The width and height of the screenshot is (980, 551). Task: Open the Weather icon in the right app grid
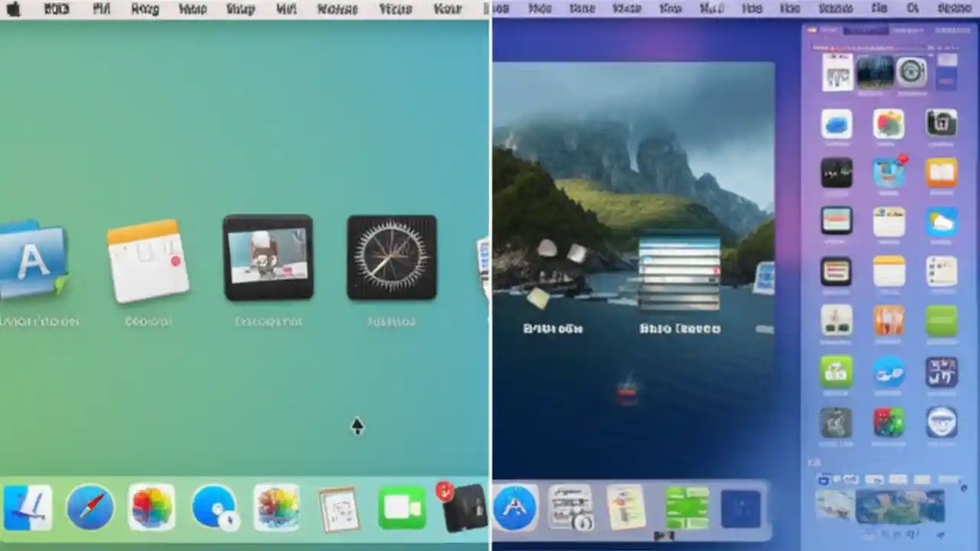(941, 222)
